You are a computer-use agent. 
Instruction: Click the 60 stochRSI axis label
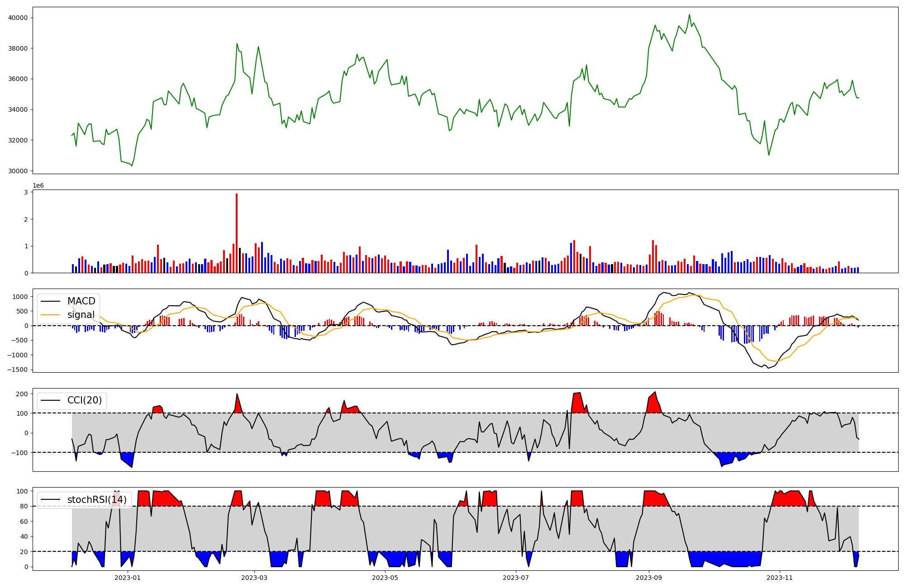pyautogui.click(x=24, y=522)
